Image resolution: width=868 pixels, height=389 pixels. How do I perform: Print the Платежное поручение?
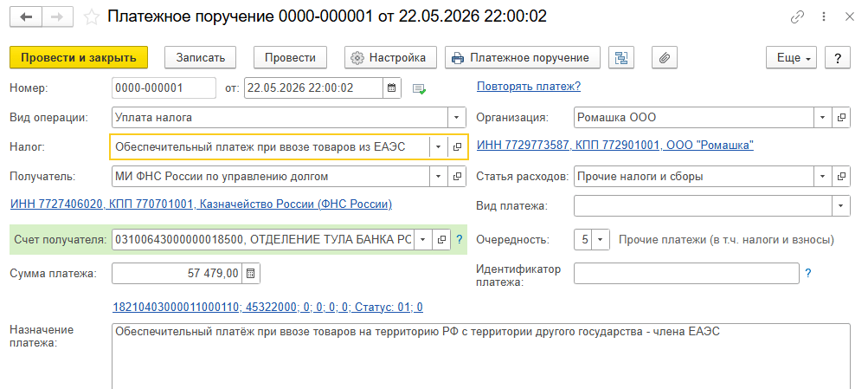coord(523,58)
